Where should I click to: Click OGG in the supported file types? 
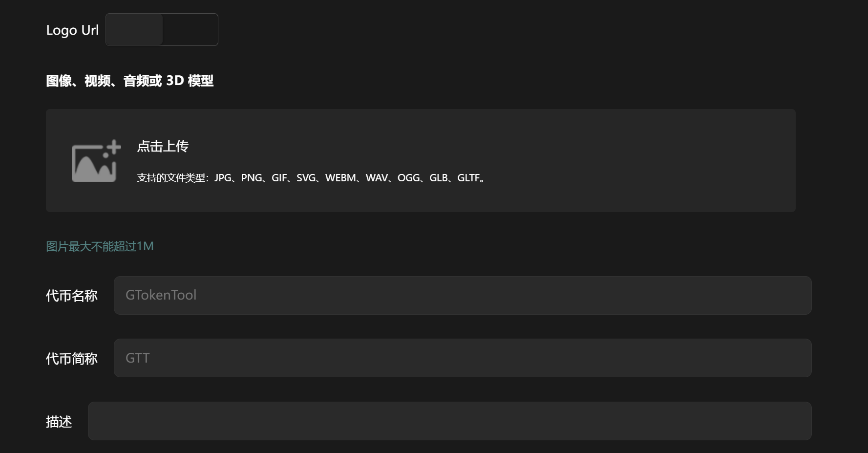point(408,178)
